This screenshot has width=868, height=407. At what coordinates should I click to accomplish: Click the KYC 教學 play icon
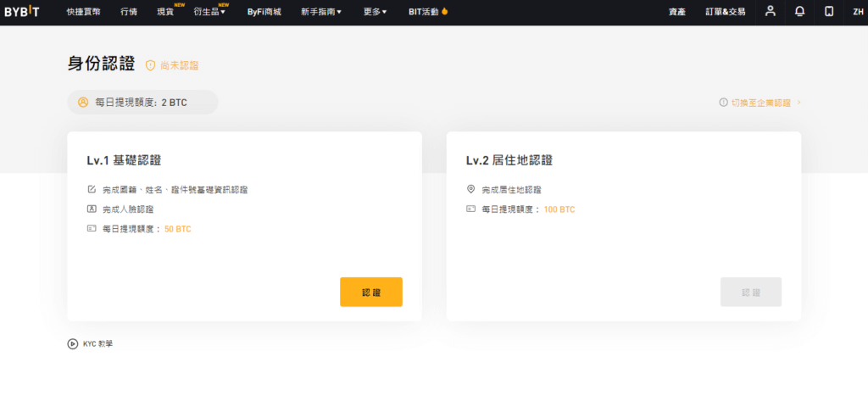click(73, 344)
